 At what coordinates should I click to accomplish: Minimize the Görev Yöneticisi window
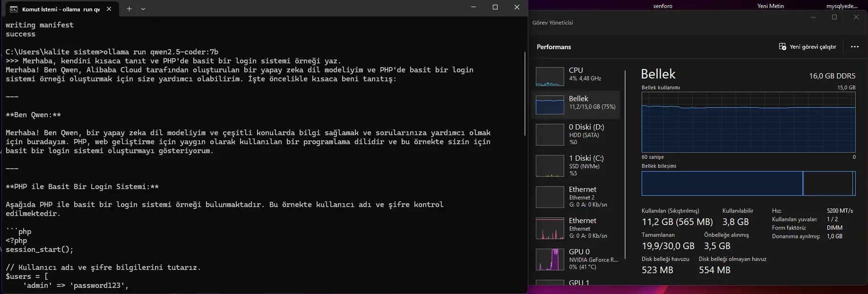(x=813, y=17)
